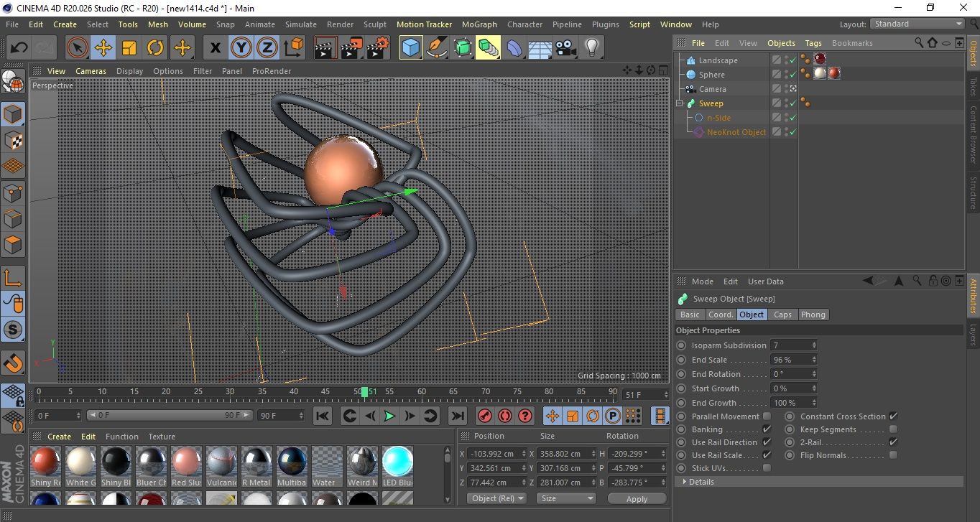The image size is (980, 522).
Task: Select the Move tool in top toolbar
Action: [103, 48]
